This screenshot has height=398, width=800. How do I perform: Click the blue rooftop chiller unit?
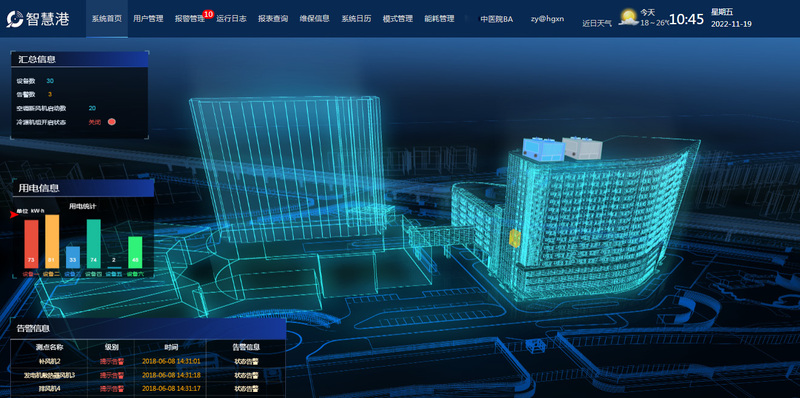[x=542, y=148]
